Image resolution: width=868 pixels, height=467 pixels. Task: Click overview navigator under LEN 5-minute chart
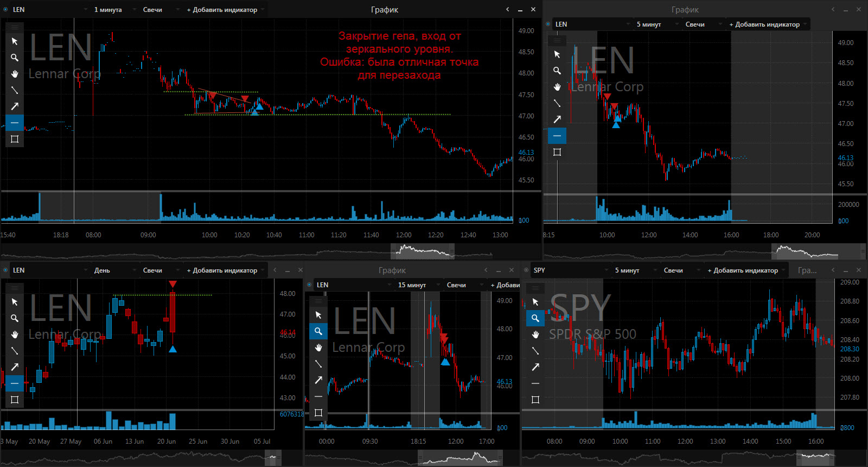pyautogui.click(x=705, y=251)
